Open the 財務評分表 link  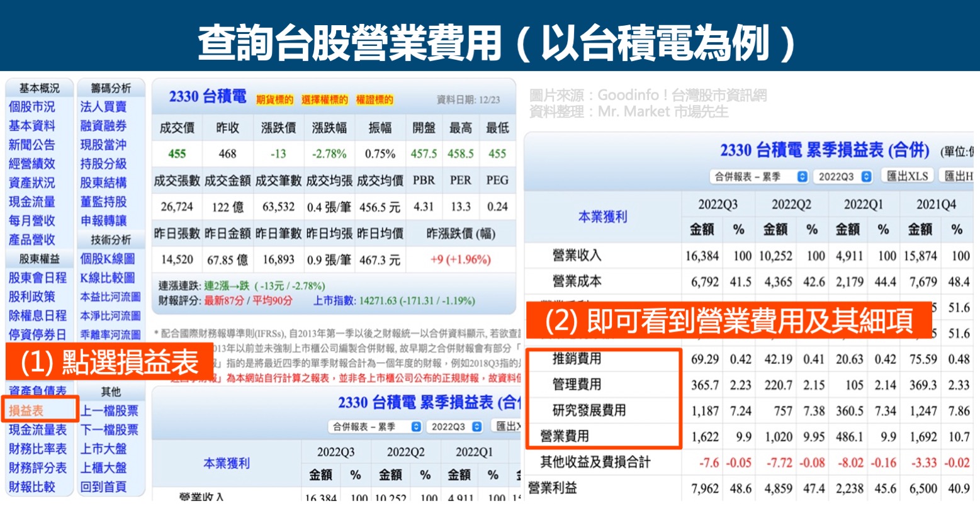point(37,468)
